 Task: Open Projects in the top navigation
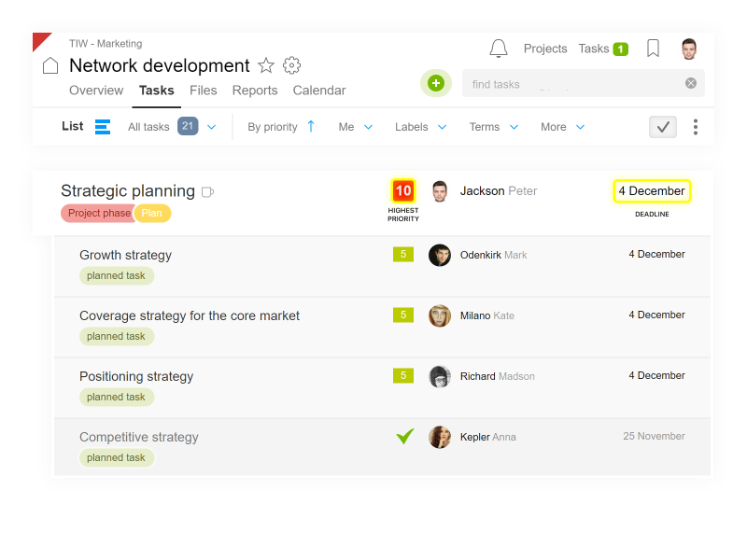(x=545, y=49)
